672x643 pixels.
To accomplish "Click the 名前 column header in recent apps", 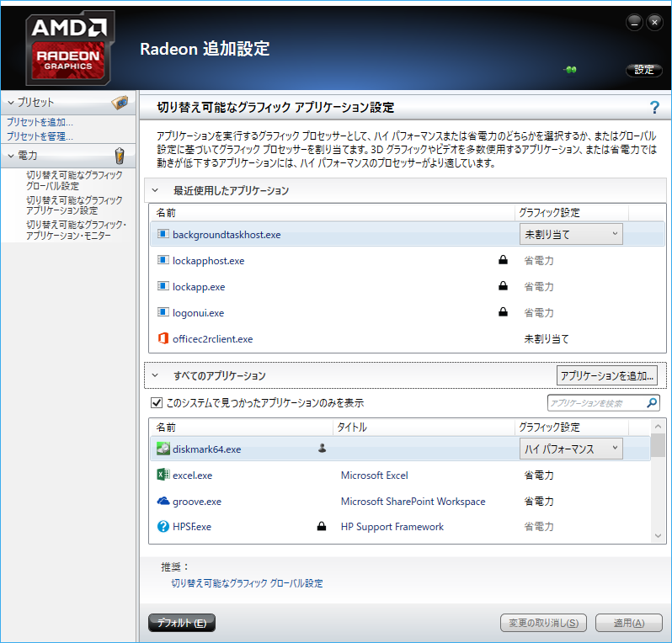I will click(331, 212).
